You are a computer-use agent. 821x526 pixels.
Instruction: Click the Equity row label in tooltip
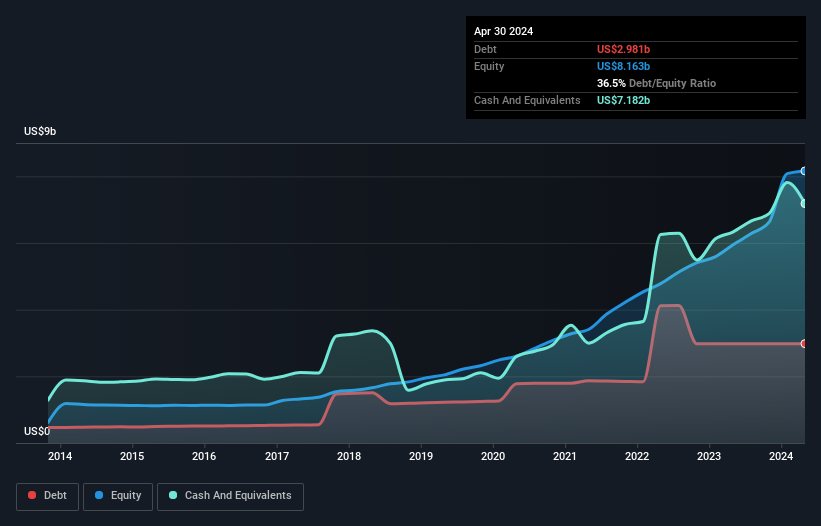pyautogui.click(x=489, y=66)
